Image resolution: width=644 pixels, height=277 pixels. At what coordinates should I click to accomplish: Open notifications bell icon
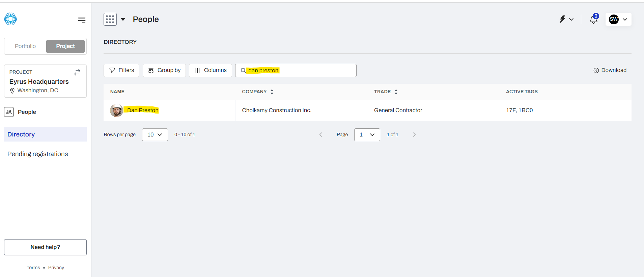click(x=594, y=19)
